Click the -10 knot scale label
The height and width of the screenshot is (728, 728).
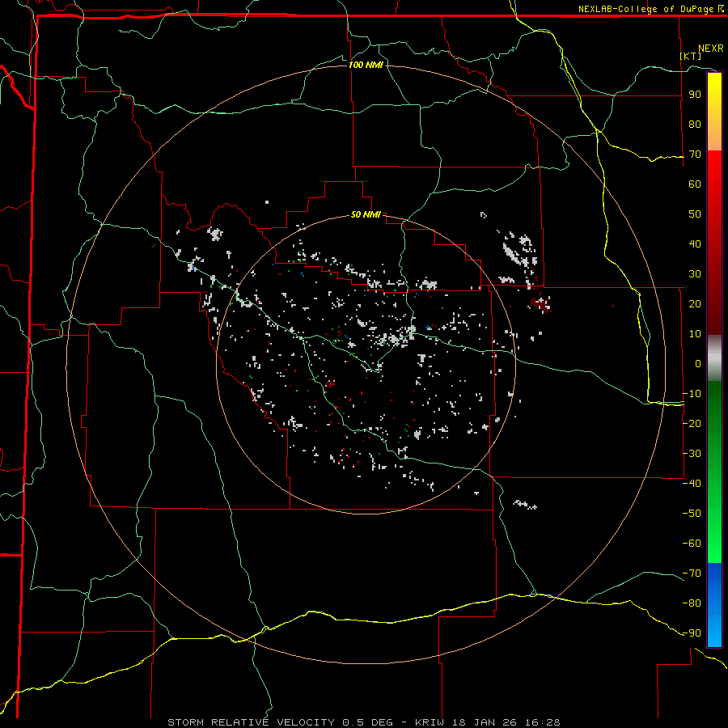pos(692,394)
